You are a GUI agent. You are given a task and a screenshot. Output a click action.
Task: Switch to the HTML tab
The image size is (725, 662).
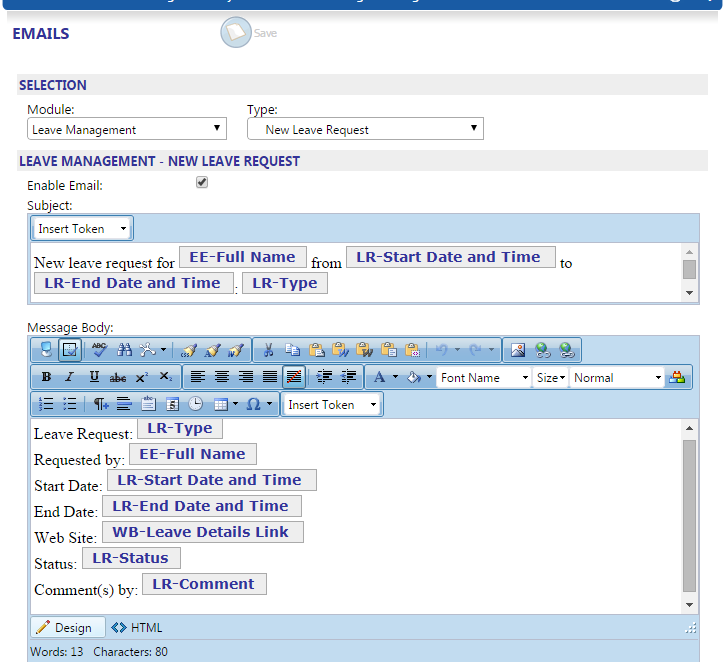click(137, 628)
